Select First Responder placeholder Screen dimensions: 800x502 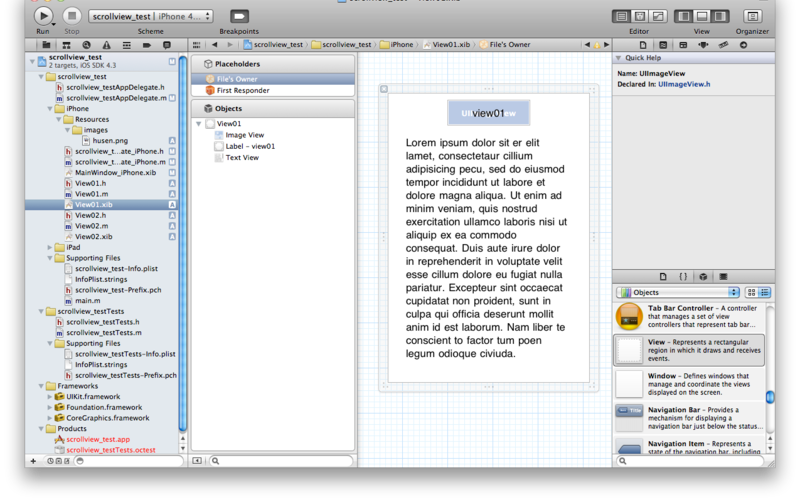click(273, 90)
